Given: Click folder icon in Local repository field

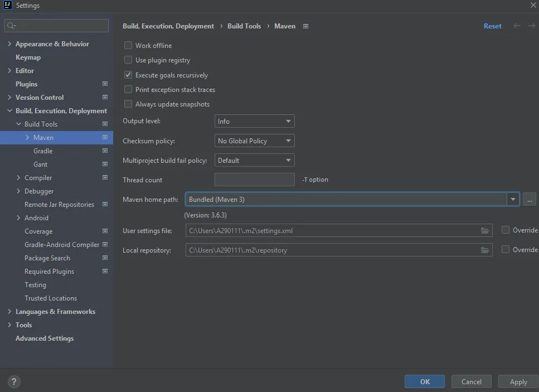Looking at the screenshot, I should click(485, 250).
